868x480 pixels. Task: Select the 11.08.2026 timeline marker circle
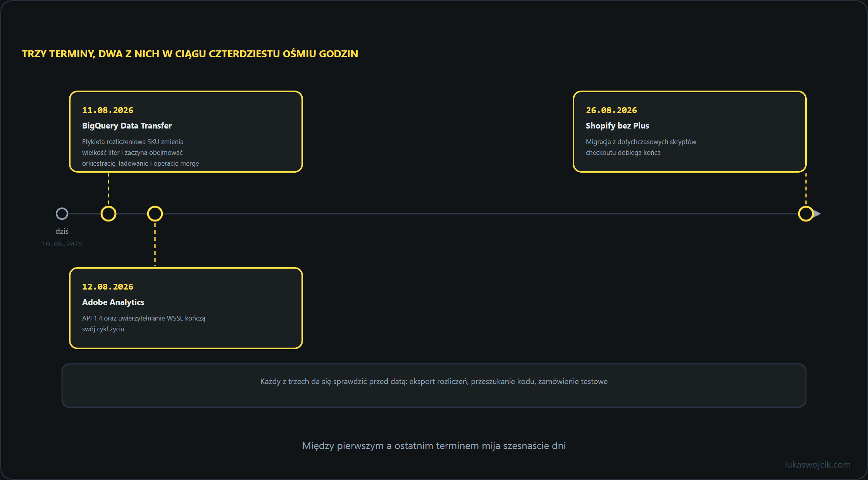108,214
